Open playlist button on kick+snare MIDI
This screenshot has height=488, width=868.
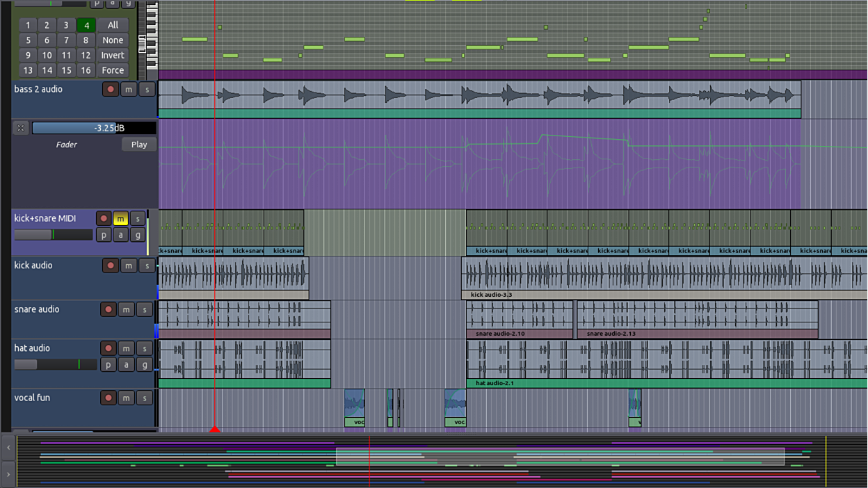(104, 235)
